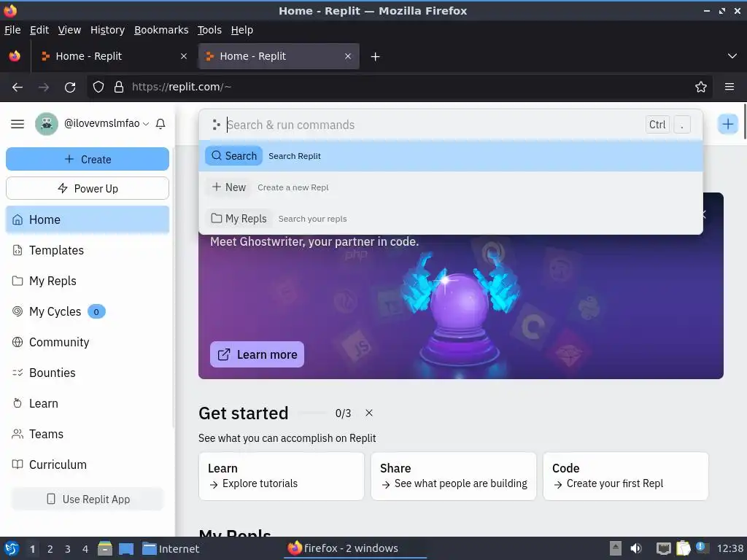Dismiss the Get started section

point(368,413)
